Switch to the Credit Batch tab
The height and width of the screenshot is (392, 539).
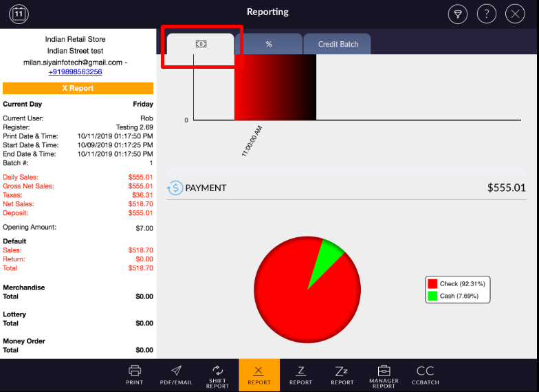338,44
